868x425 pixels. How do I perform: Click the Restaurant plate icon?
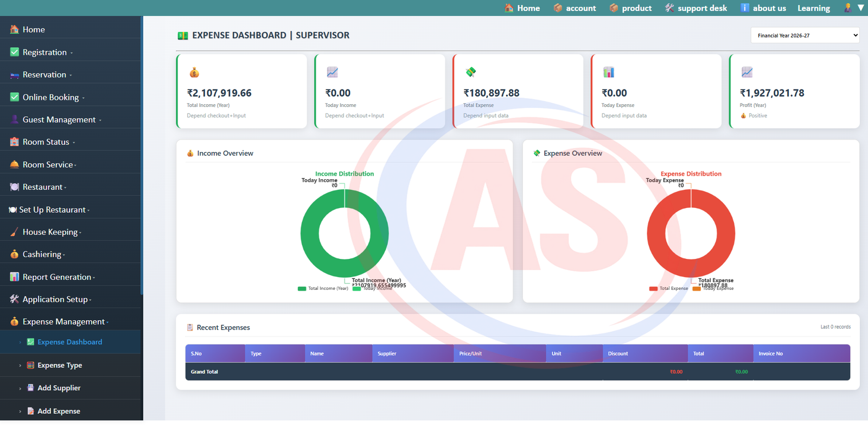pos(15,187)
